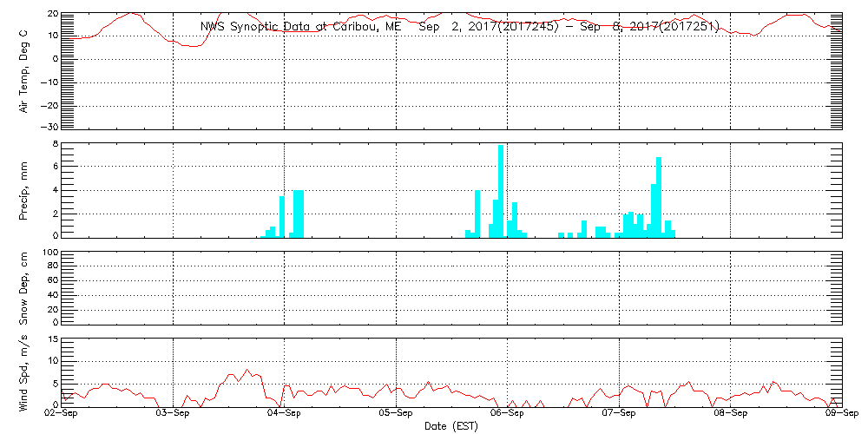Click the chart title 'NWS Synoptic Data at Caribou, ME'

[x=301, y=26]
